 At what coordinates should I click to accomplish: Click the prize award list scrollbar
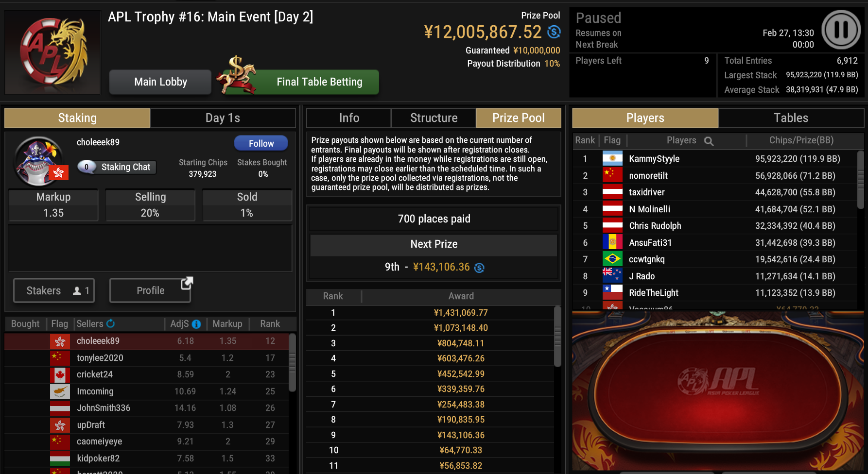[x=557, y=336]
